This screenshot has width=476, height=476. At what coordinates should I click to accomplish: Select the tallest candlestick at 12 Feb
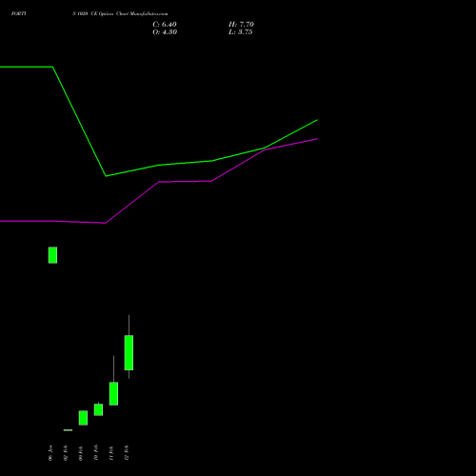point(129,352)
